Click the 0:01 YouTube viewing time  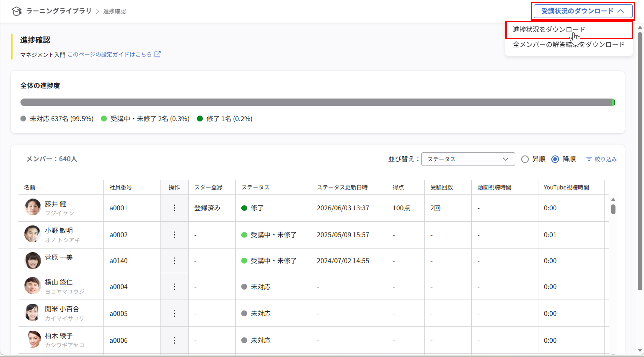(x=550, y=234)
